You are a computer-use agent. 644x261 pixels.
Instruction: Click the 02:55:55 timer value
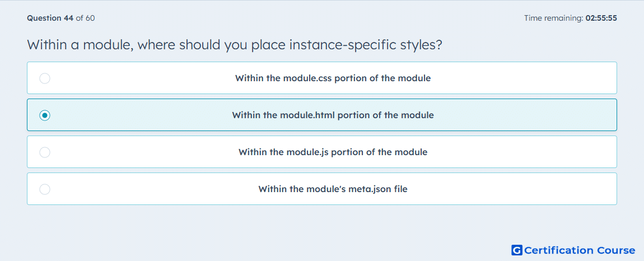pyautogui.click(x=601, y=18)
